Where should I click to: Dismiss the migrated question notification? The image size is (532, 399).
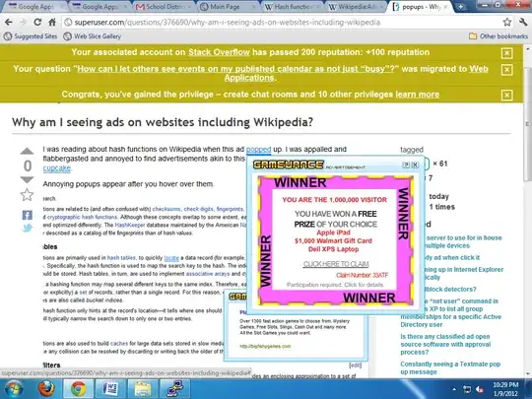pyautogui.click(x=507, y=70)
